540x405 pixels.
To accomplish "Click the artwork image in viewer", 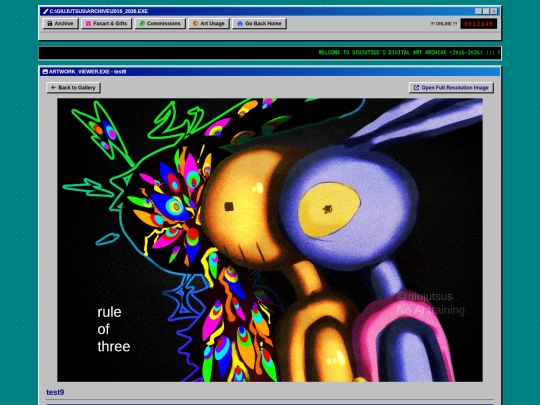I will (x=270, y=240).
